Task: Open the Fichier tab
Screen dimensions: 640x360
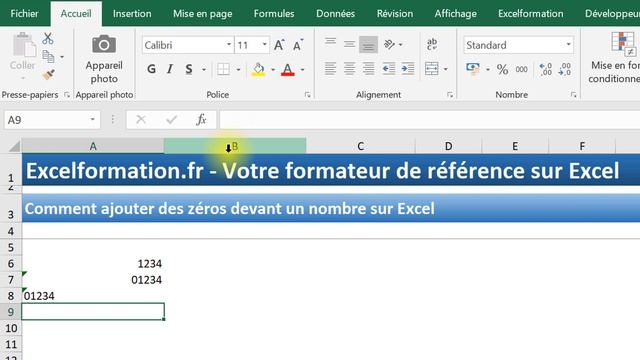Action: coord(24,13)
